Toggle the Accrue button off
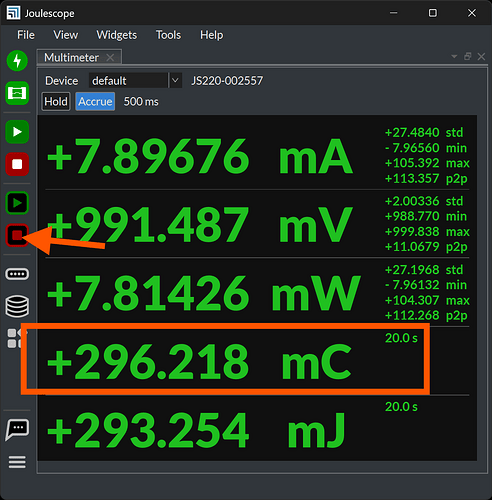The image size is (492, 500). pos(95,101)
